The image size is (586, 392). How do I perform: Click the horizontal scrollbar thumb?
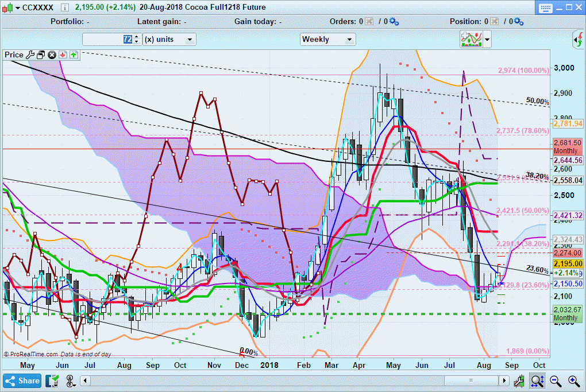coord(471,381)
